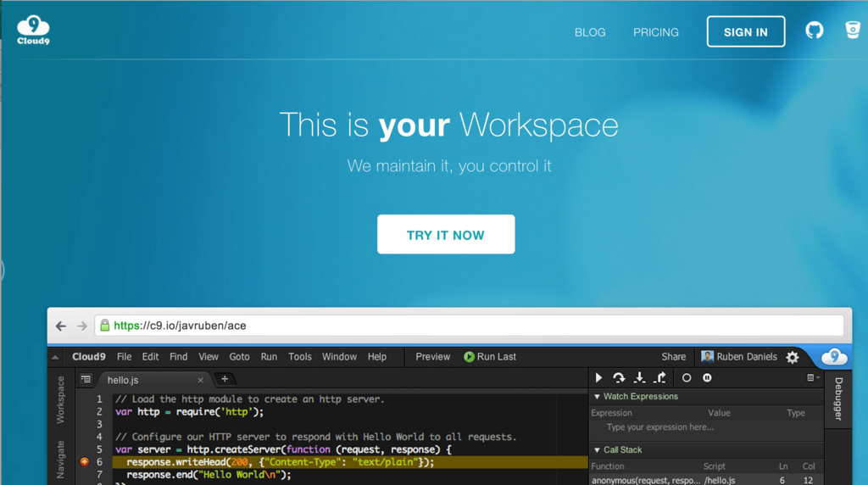Viewport: 868px width, 485px height.
Task: Open IDE settings gear icon
Action: pos(793,357)
